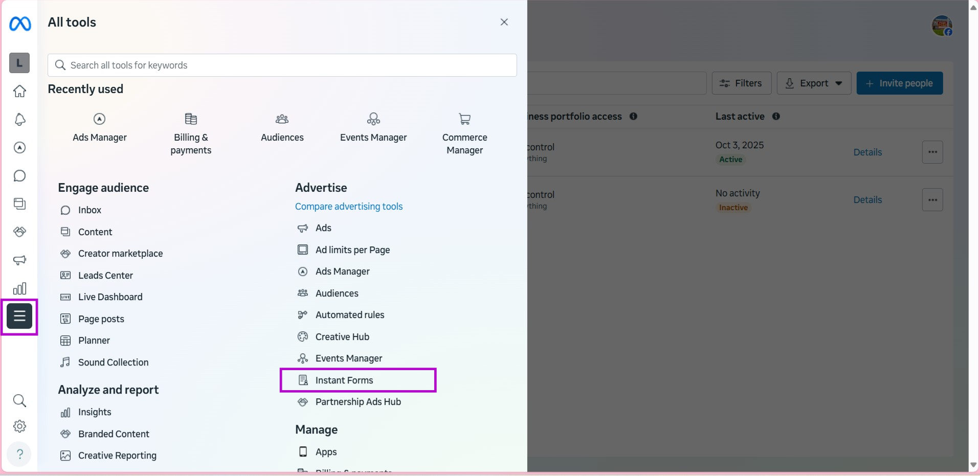This screenshot has height=476, width=980.
Task: Select Instant Forms in Advertise list
Action: [x=344, y=380]
